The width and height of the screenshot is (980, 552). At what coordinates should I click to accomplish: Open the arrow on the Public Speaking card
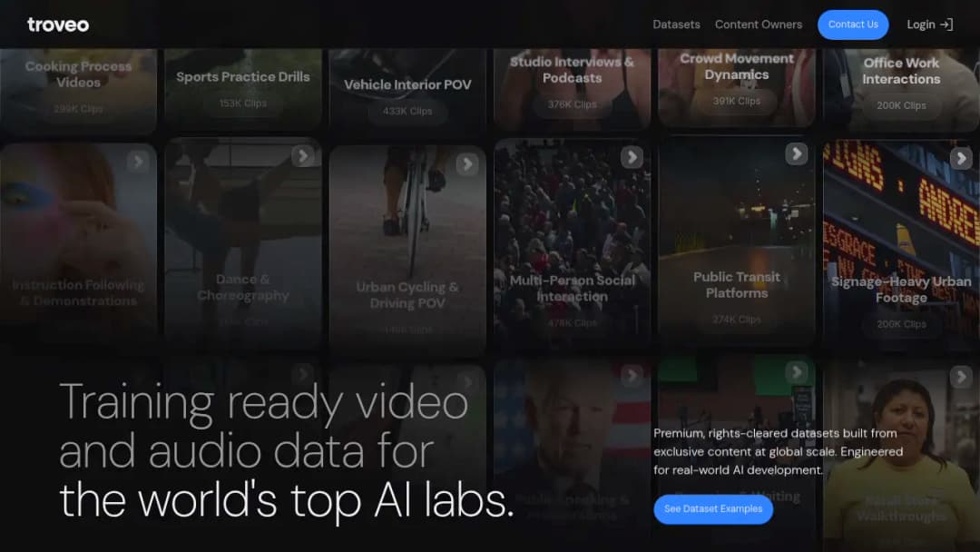pos(632,375)
